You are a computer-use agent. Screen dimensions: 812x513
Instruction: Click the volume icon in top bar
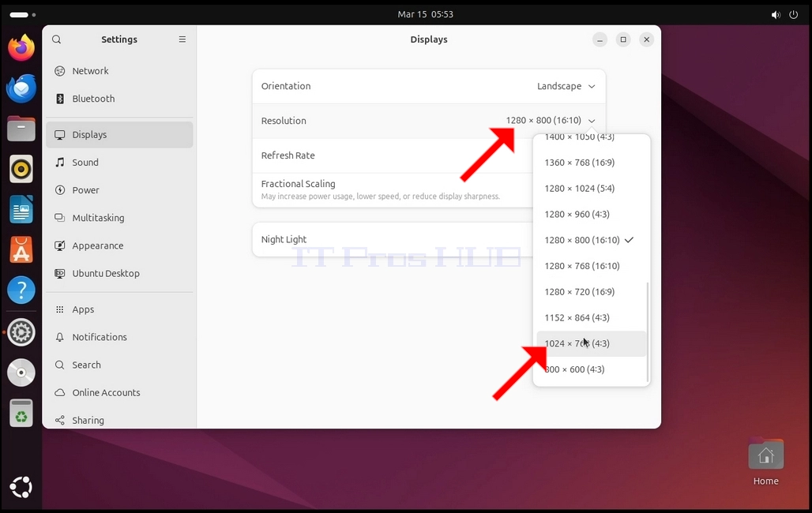(x=776, y=14)
